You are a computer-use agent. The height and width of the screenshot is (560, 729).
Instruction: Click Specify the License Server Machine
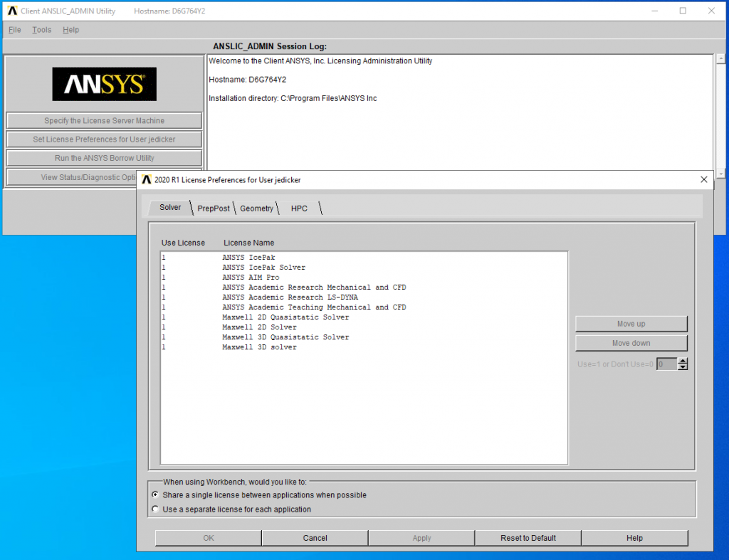click(104, 120)
